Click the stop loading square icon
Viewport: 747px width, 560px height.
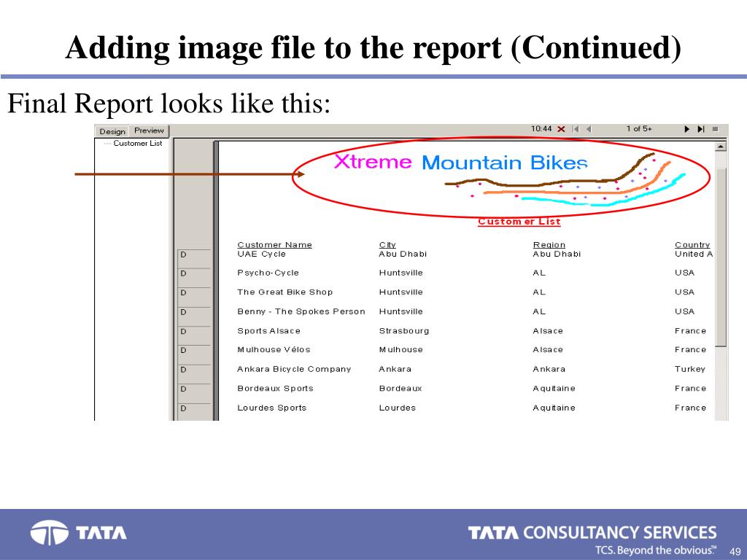tap(715, 129)
